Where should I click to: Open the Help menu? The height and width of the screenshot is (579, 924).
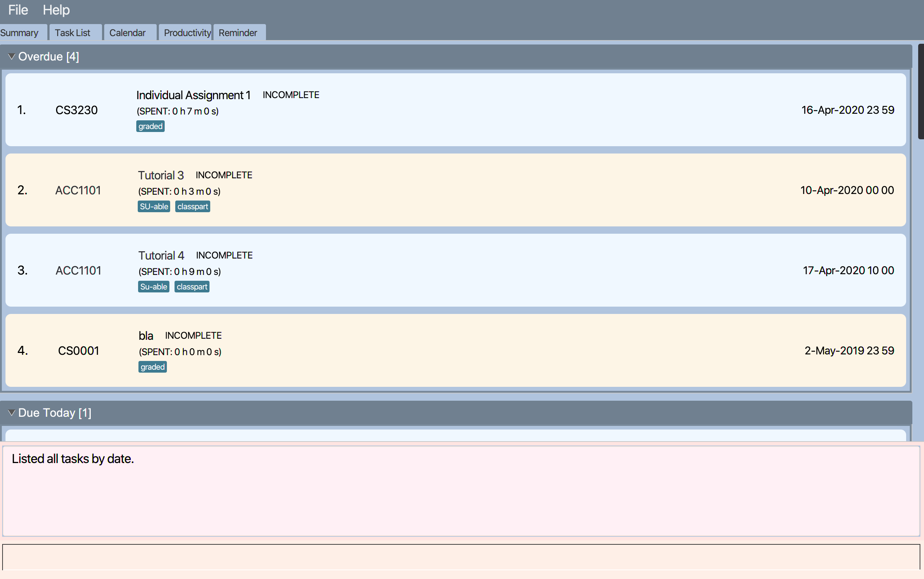(x=56, y=10)
